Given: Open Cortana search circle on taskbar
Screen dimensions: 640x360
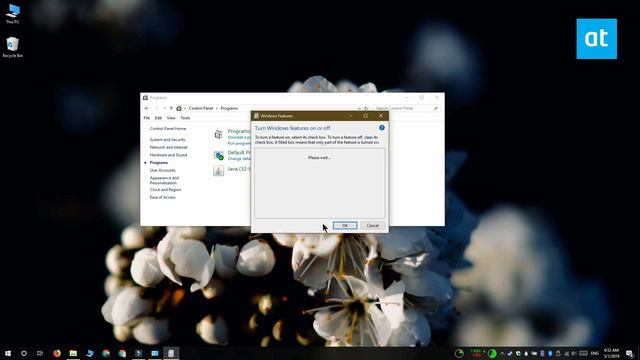Looking at the screenshot, I should 24,353.
